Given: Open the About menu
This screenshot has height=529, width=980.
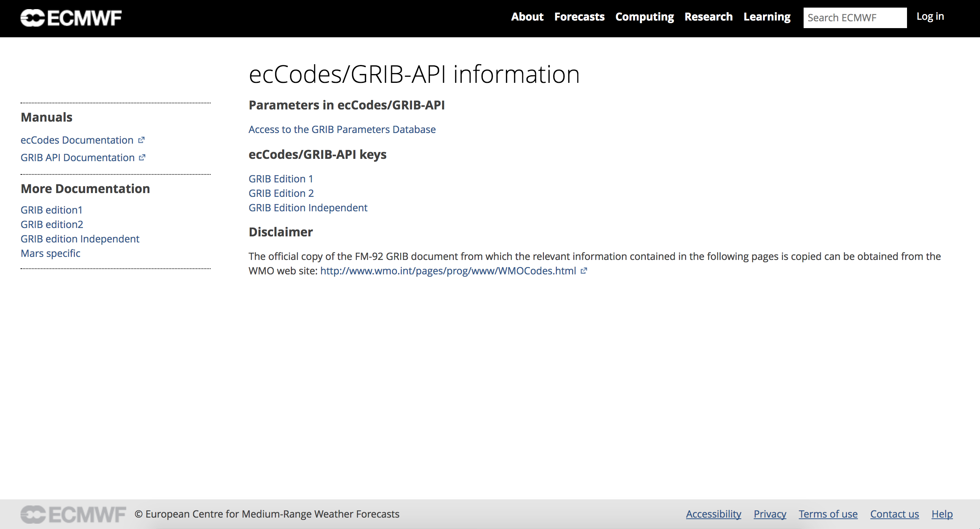Looking at the screenshot, I should click(x=527, y=17).
